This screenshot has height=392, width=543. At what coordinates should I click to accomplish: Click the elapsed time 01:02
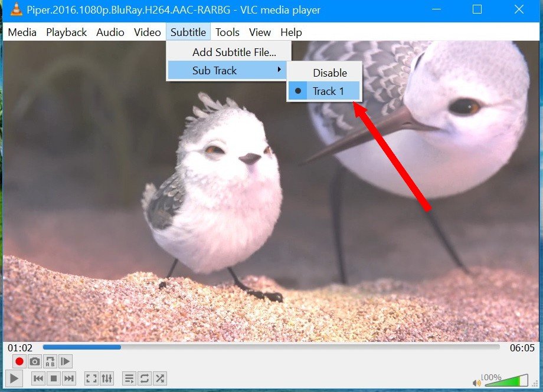pyautogui.click(x=20, y=348)
